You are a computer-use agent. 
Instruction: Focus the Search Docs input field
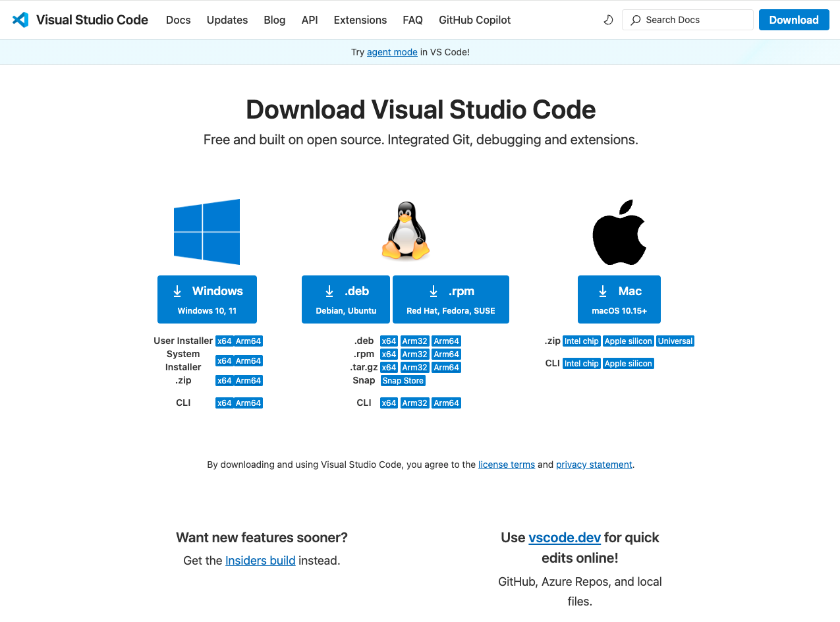pyautogui.click(x=688, y=20)
